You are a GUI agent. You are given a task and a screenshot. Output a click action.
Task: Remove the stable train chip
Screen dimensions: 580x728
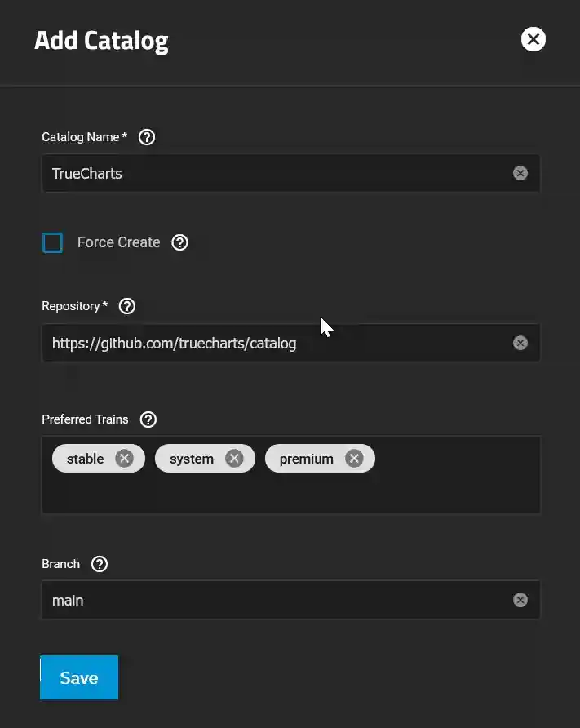(124, 458)
